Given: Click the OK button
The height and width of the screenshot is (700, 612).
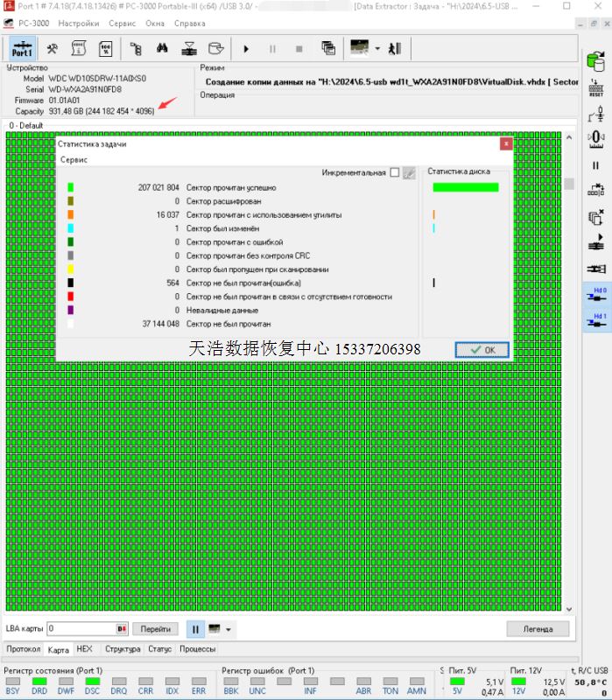Looking at the screenshot, I should tap(482, 349).
